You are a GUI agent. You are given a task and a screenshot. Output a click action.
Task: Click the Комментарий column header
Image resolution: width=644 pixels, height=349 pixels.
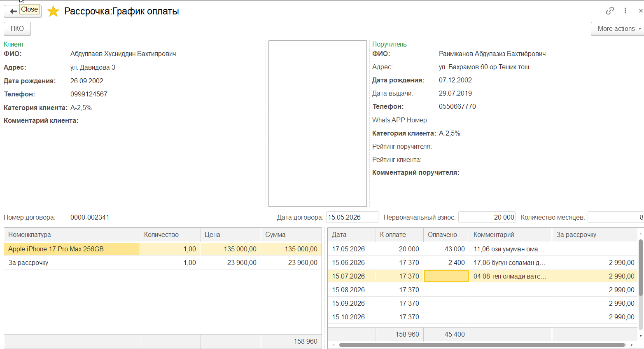click(x=510, y=234)
